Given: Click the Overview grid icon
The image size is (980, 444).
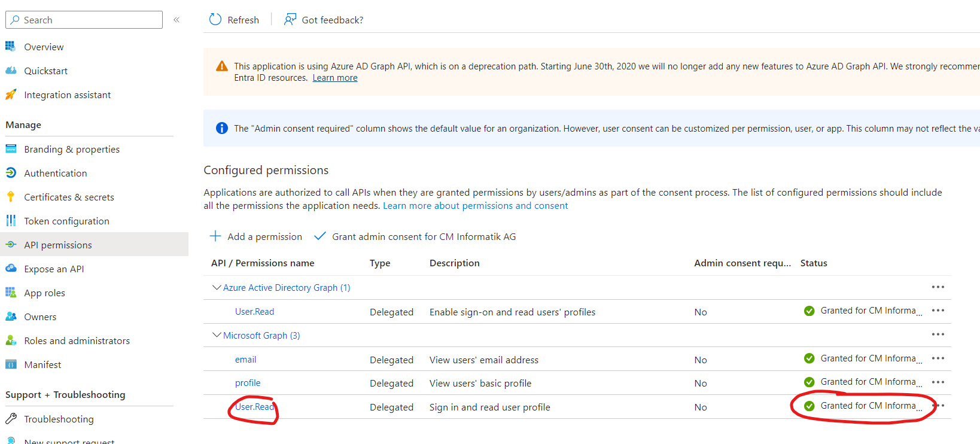Looking at the screenshot, I should (x=10, y=46).
